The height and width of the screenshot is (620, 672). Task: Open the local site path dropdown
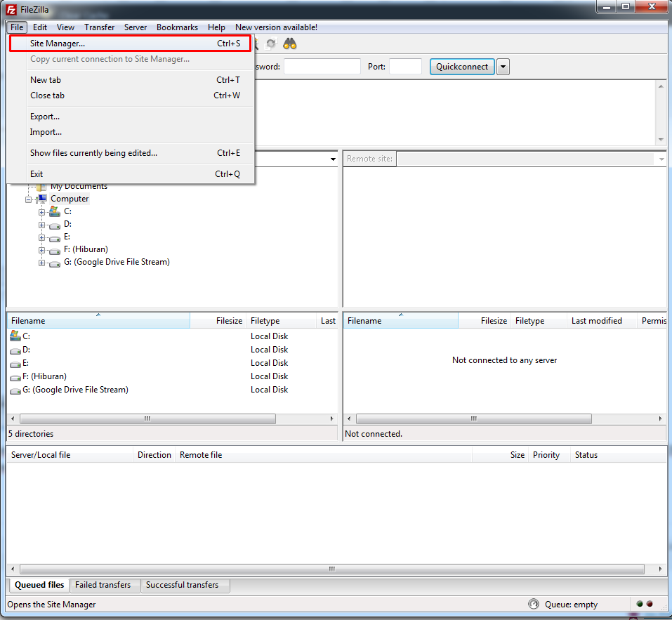(333, 159)
